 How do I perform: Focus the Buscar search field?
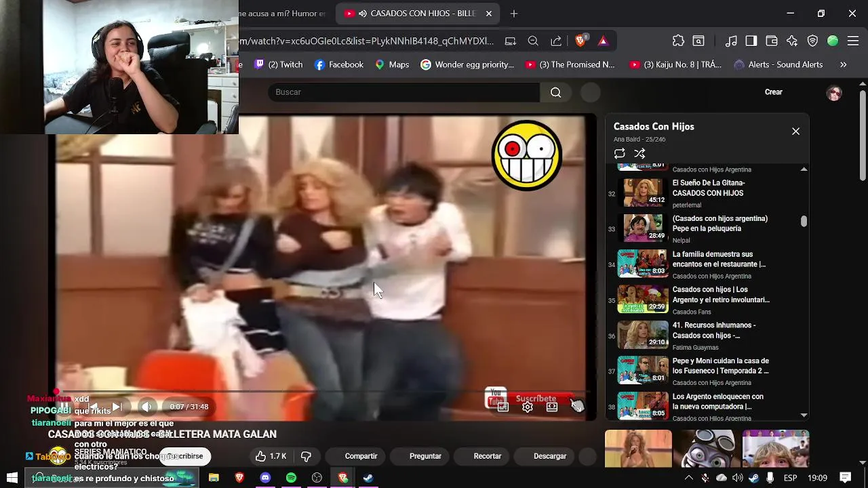point(403,92)
